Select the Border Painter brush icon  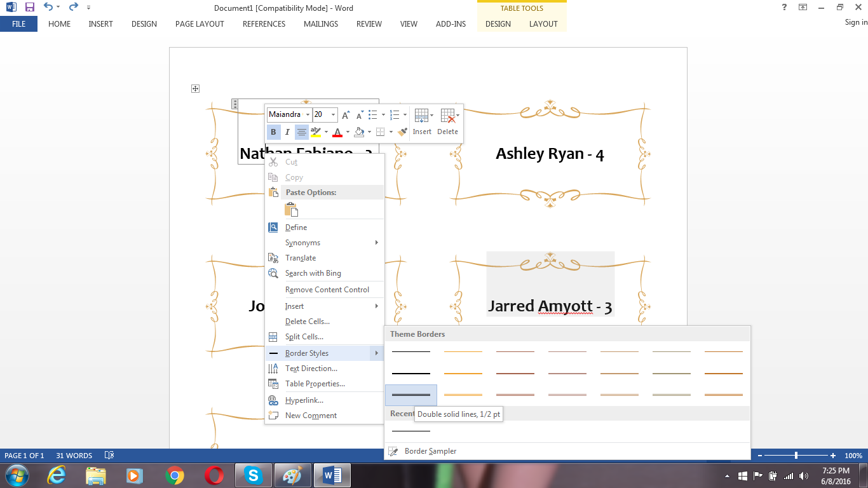[x=402, y=132]
